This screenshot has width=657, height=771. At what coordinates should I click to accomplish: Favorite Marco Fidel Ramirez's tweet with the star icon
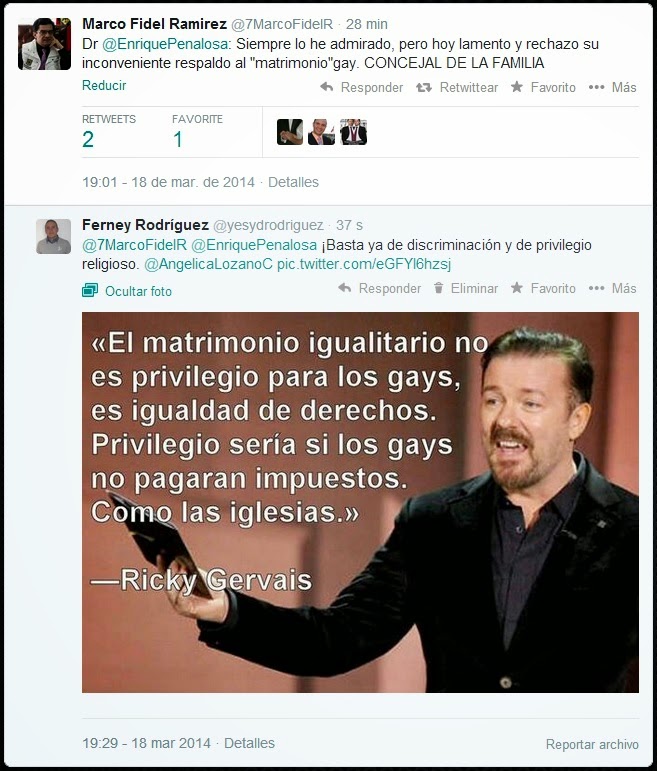coord(543,88)
